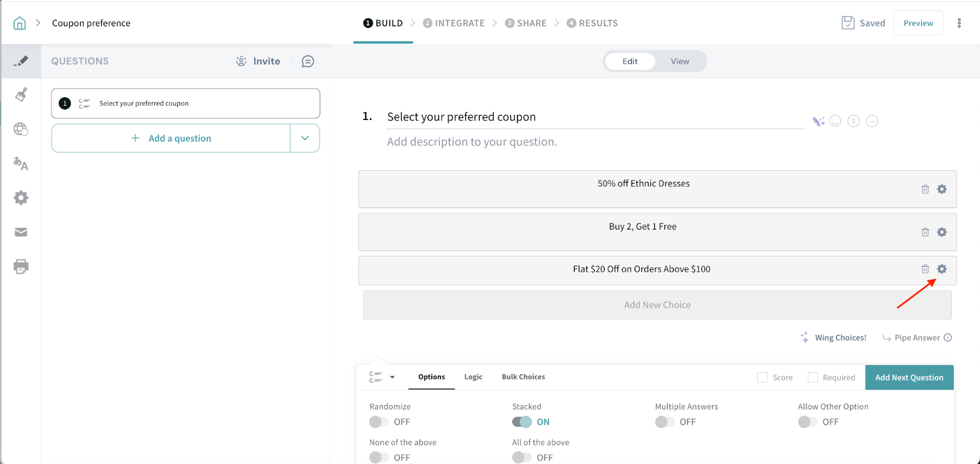
Task: Open settings gear for '50% off Ethnic Dresses'
Action: click(942, 189)
